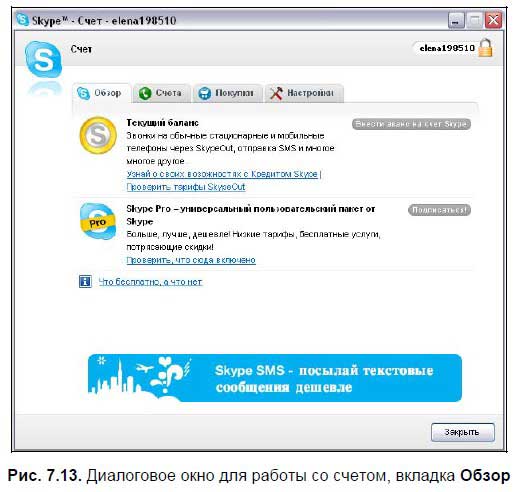Screen dimensions: 521x492
Task: Click the gold Skype credit coin icon
Action: 98,135
